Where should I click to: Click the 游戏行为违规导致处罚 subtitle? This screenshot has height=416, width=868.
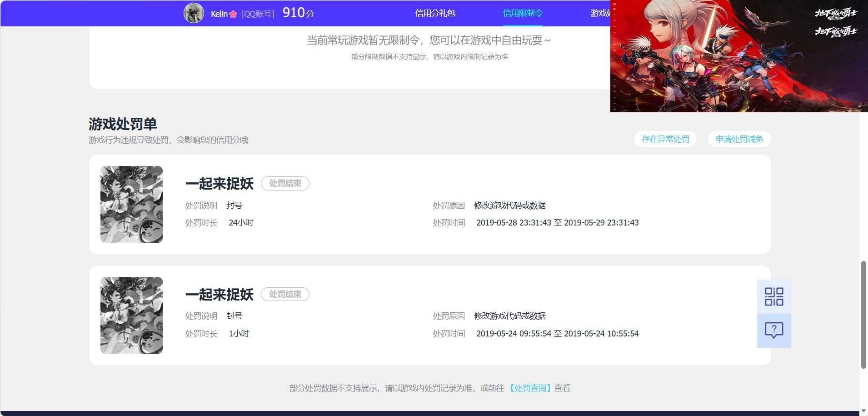click(x=168, y=140)
